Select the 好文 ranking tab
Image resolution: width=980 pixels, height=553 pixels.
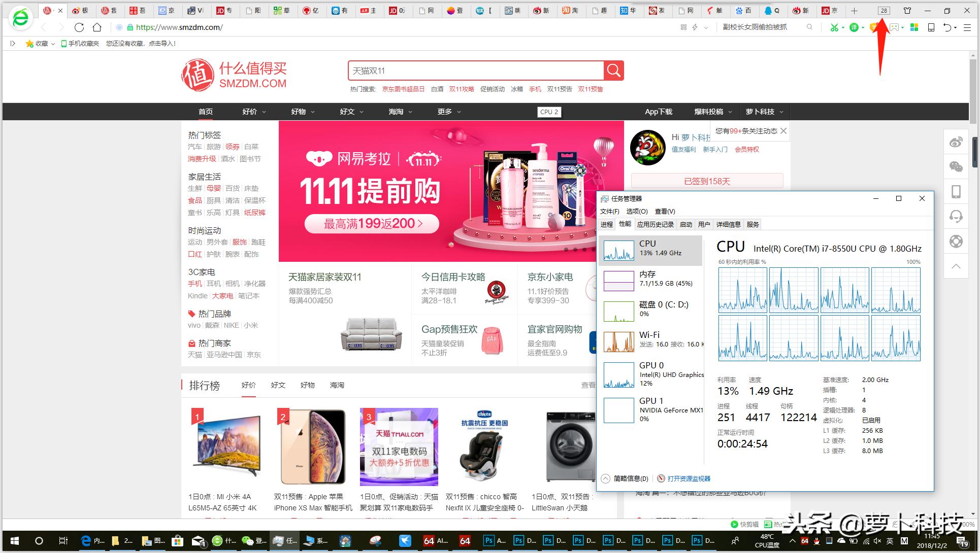(278, 385)
